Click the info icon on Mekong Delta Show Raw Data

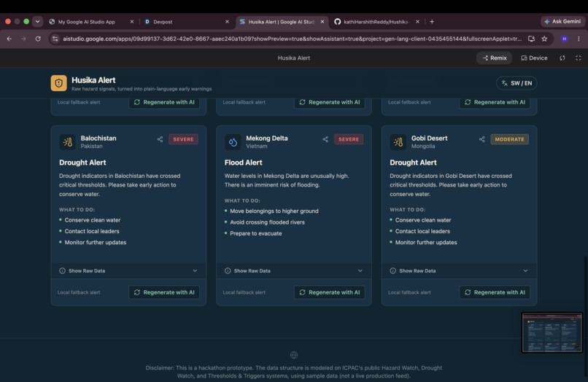pos(228,270)
